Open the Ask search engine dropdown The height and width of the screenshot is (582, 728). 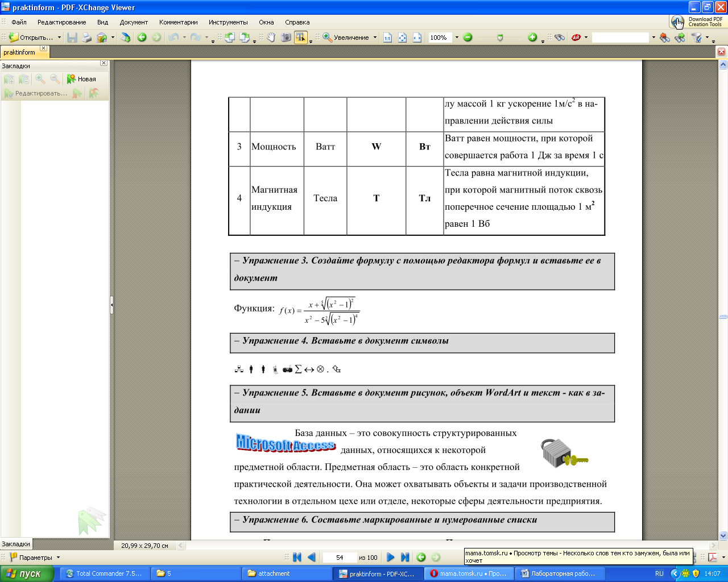tap(586, 38)
